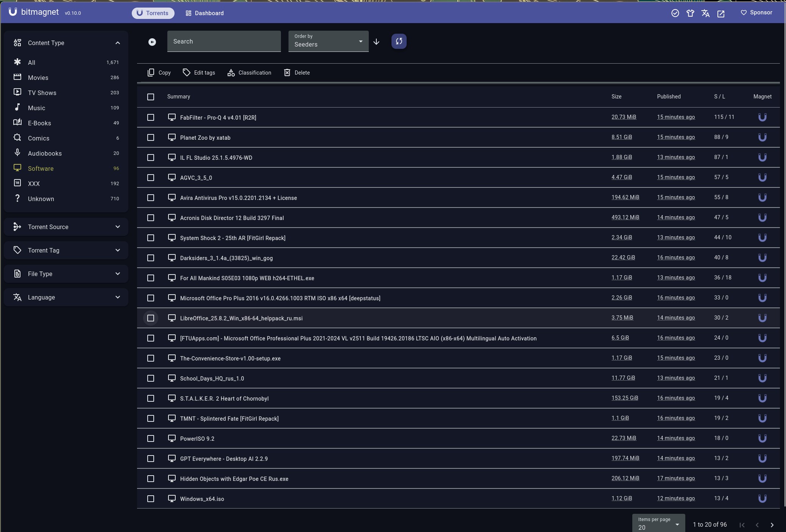786x532 pixels.
Task: Expand the Torrent Source filter section
Action: [x=66, y=227]
